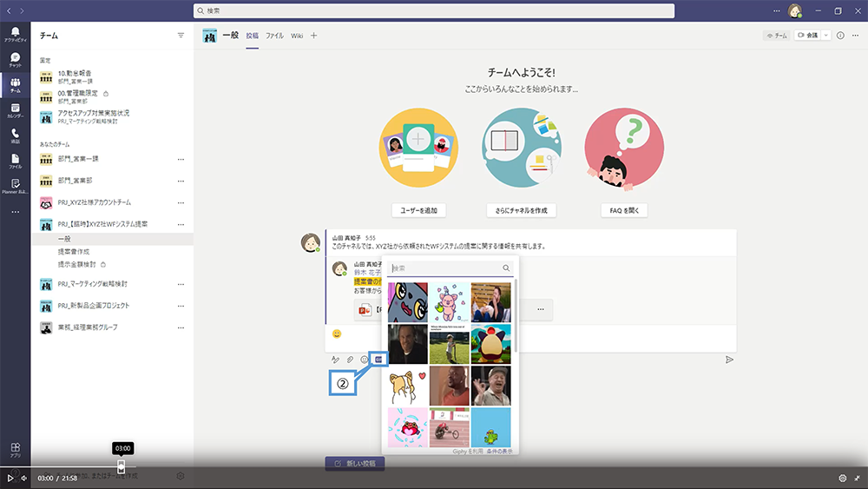Open the meeting options dropdown arrow
868x489 pixels.
point(826,36)
